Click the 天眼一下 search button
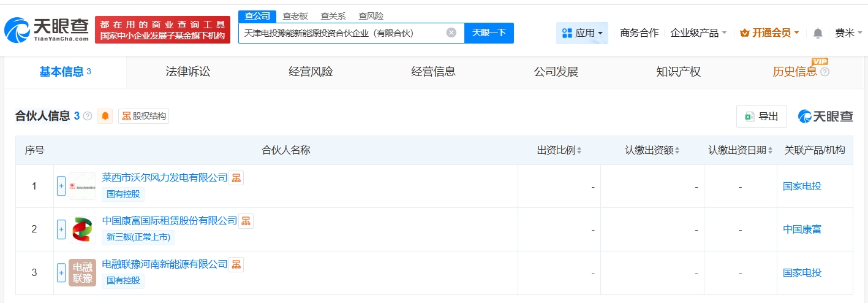 (489, 33)
